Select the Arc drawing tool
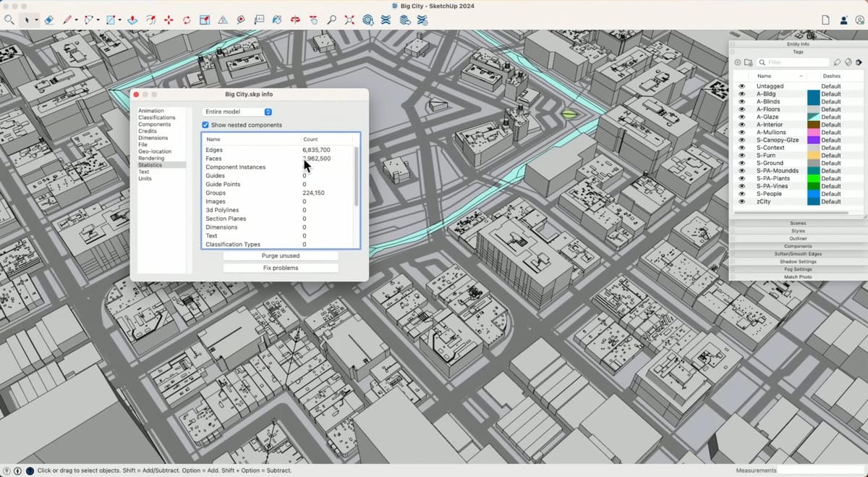The image size is (868, 477). [x=89, y=20]
